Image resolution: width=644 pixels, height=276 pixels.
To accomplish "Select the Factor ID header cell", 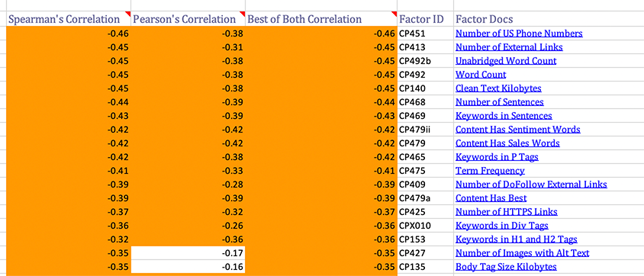I will [x=425, y=19].
